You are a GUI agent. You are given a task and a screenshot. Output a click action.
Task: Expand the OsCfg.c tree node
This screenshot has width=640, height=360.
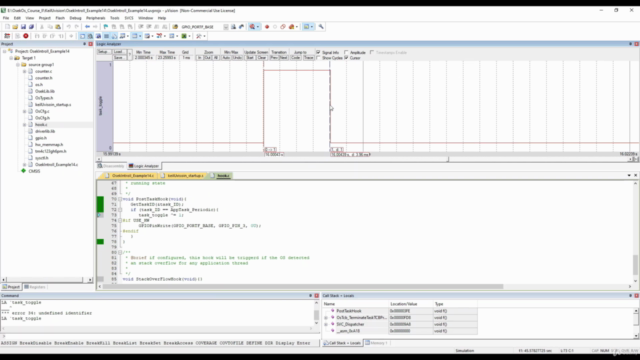coord(24,111)
